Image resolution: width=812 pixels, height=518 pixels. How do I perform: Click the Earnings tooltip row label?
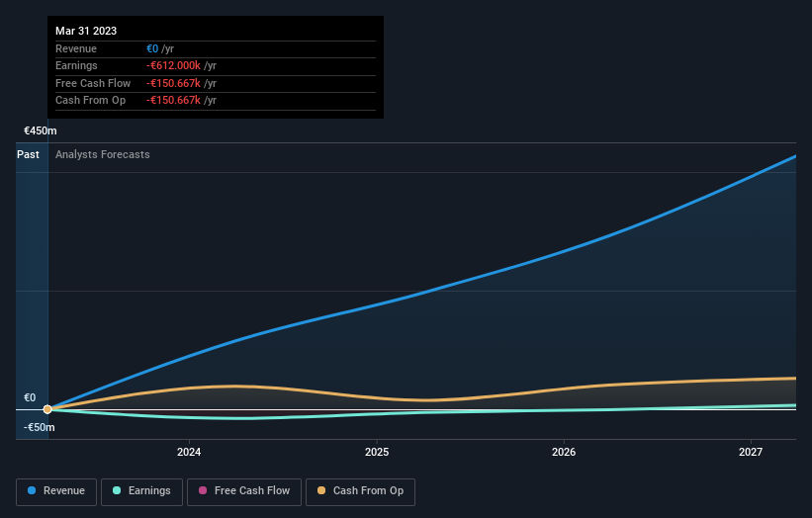tap(76, 65)
